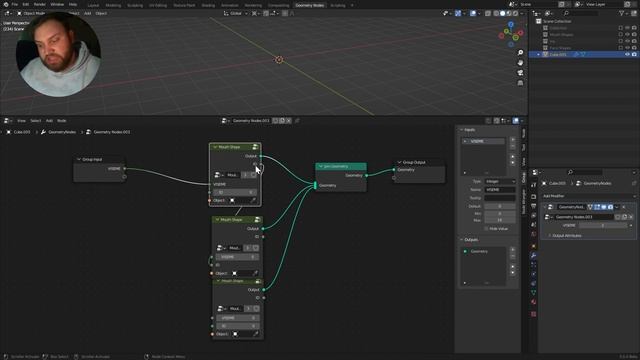Toggle Cube.001 render camera icon in outliner
The height and width of the screenshot is (360, 640).
pos(634,54)
